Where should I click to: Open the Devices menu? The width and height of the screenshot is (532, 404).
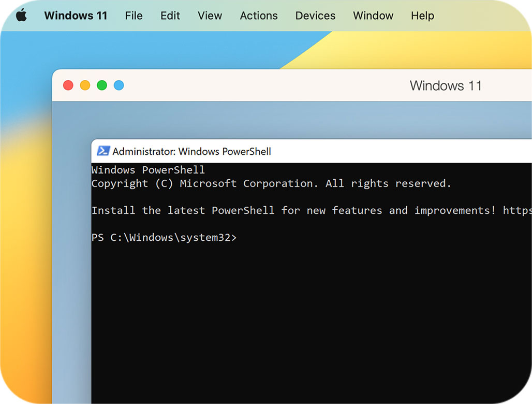pyautogui.click(x=315, y=16)
